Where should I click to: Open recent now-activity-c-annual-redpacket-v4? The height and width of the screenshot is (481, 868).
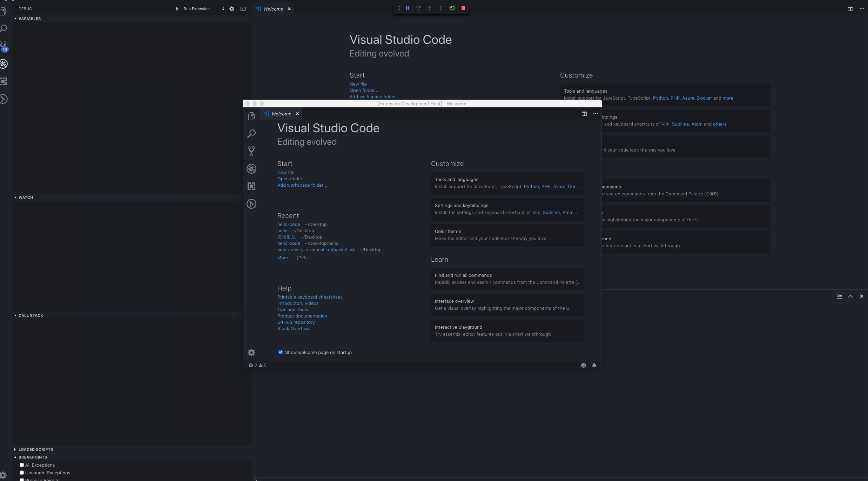(x=316, y=249)
